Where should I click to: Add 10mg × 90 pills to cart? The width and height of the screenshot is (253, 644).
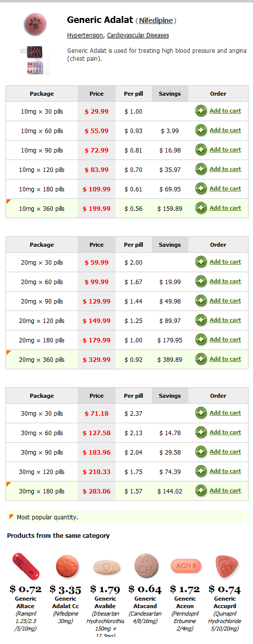(x=225, y=150)
